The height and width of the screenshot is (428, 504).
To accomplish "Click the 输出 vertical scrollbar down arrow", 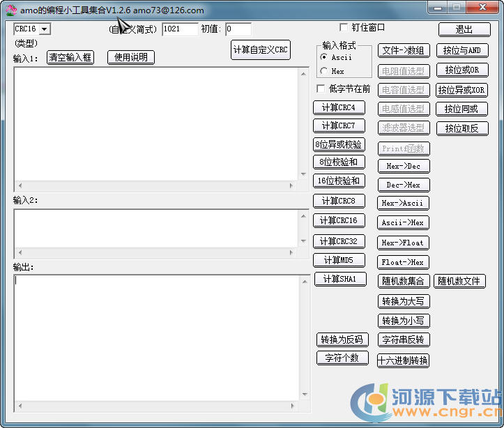I will (x=305, y=395).
